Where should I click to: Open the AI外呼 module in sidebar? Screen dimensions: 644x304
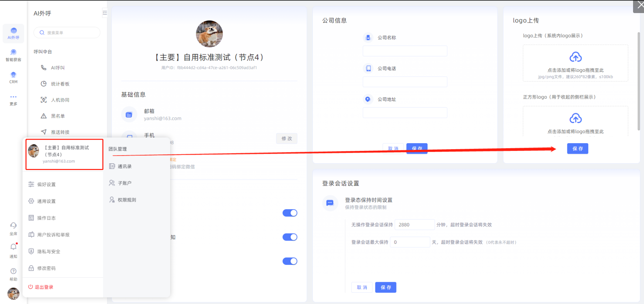click(13, 33)
